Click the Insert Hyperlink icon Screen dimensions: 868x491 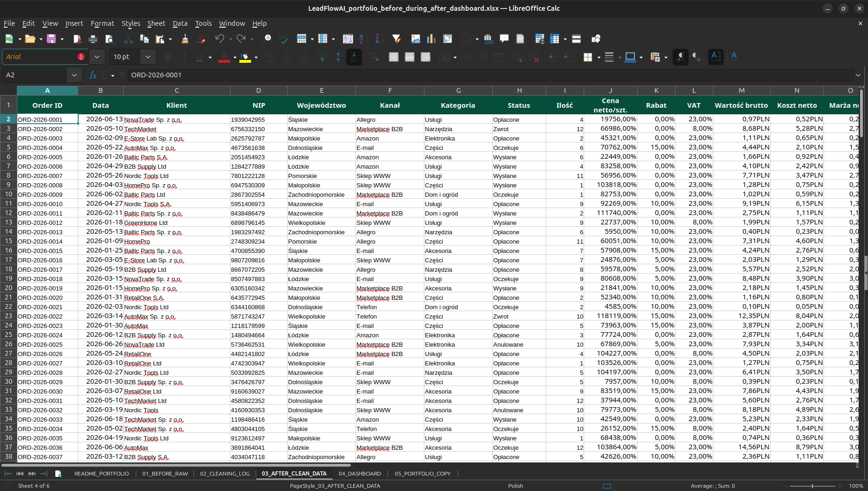coord(489,39)
